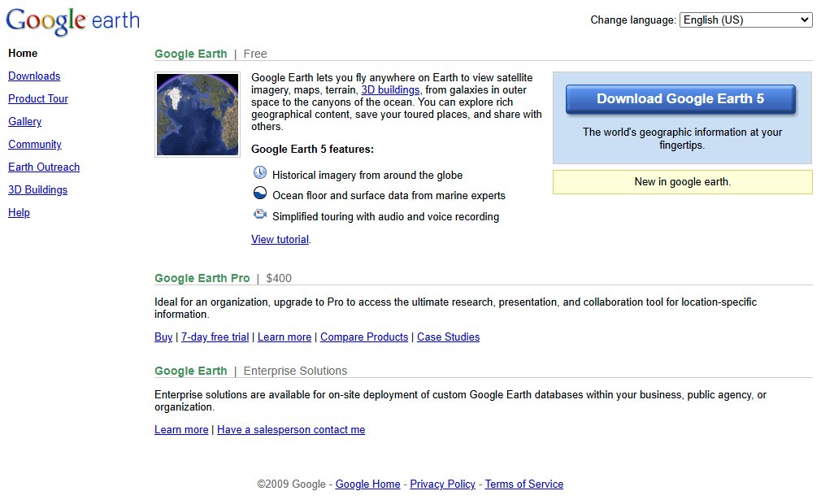The width and height of the screenshot is (821, 504).
Task: Open the View tutorial link
Action: click(280, 239)
